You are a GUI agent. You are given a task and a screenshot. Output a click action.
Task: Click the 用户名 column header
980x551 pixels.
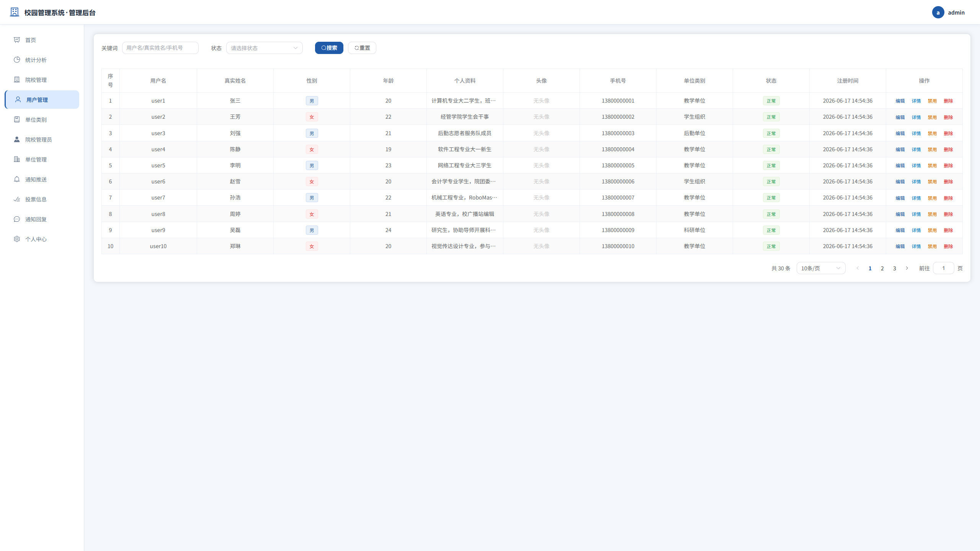158,81
